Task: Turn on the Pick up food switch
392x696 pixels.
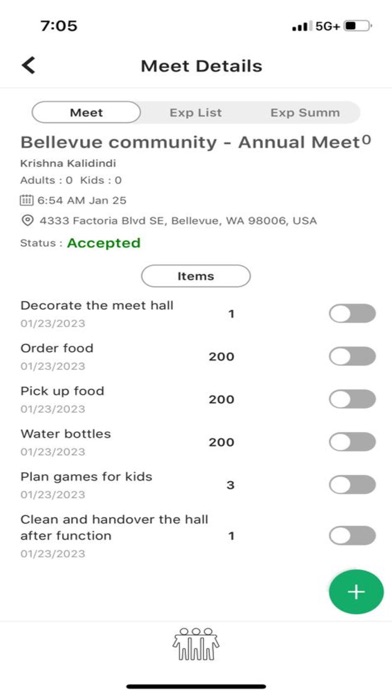Action: pyautogui.click(x=352, y=399)
